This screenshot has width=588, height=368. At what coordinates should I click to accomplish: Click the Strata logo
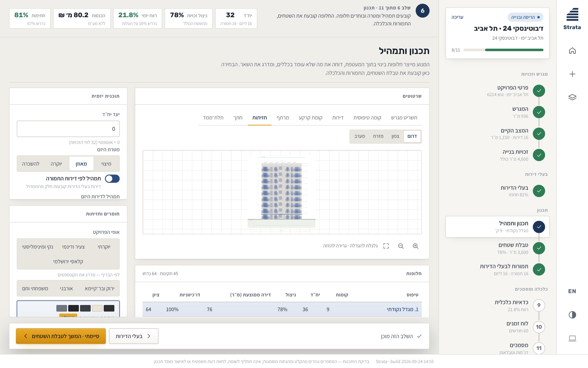(x=572, y=19)
